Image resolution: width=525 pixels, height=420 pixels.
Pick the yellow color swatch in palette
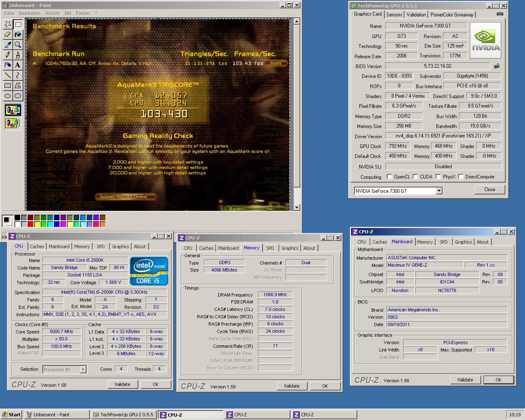tap(37, 224)
